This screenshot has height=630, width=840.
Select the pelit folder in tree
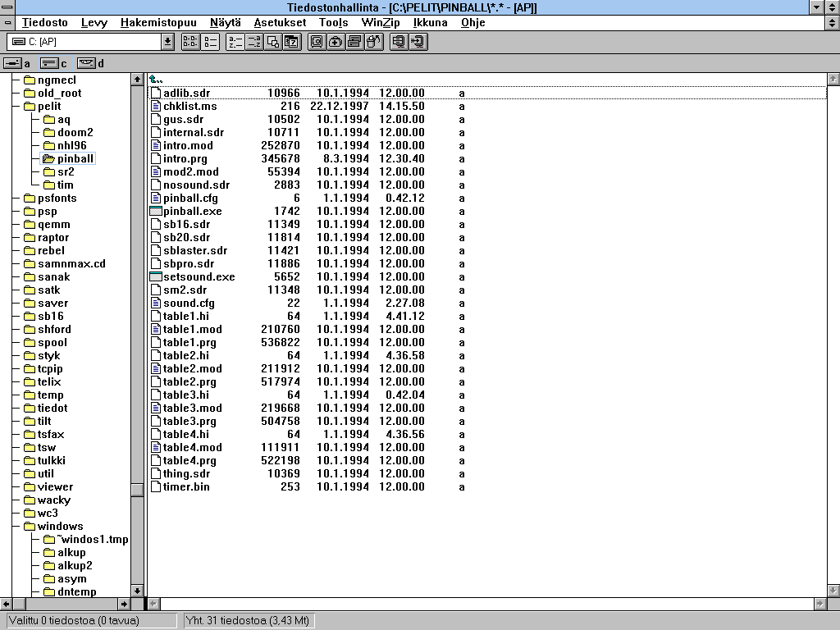pos(43,106)
